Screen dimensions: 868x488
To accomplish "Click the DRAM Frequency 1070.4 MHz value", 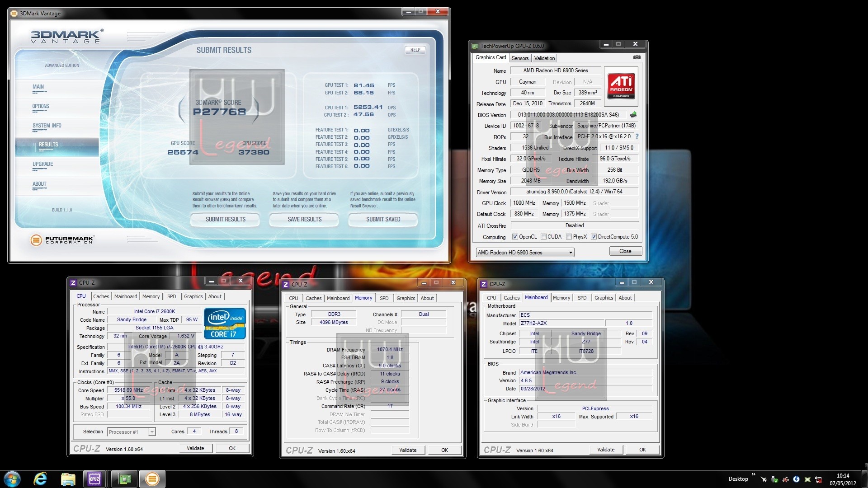I will coord(390,350).
